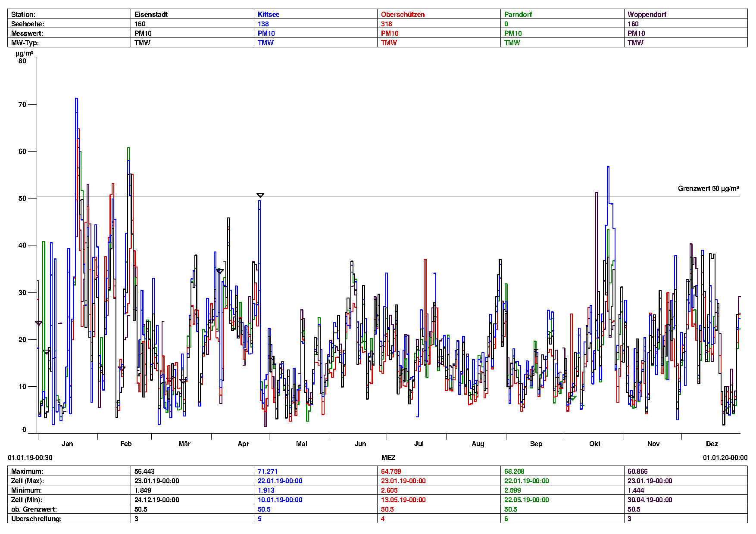Click the 'MW-Typ:' row label
This screenshot has height=534, width=756.
pyautogui.click(x=25, y=43)
